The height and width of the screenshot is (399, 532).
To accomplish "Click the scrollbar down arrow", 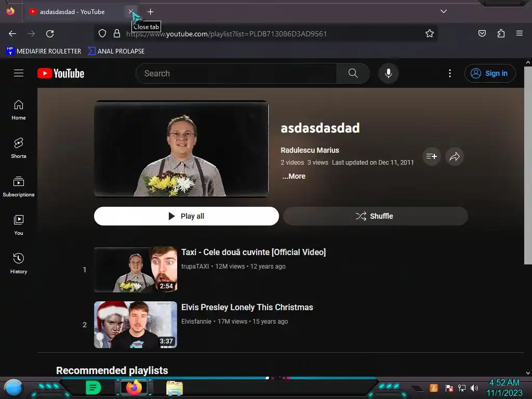I will [528, 373].
